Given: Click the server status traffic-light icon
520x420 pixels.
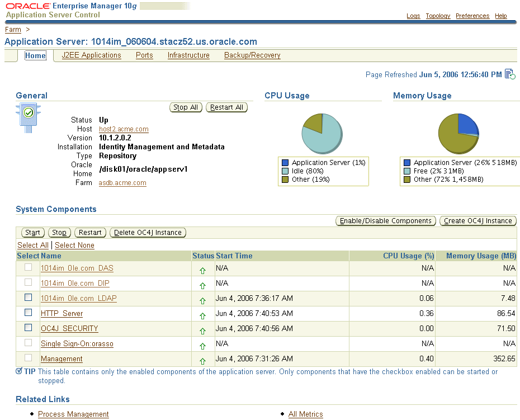Looking at the screenshot, I should pyautogui.click(x=28, y=118).
